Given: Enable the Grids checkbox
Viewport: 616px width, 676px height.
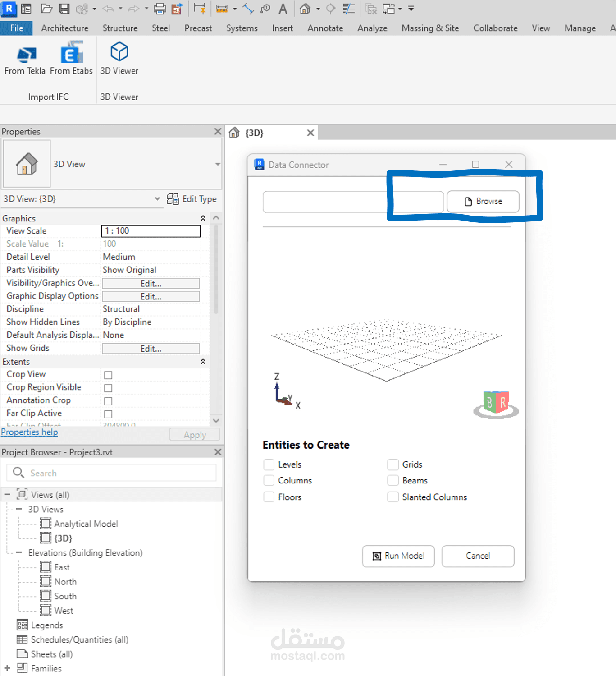Looking at the screenshot, I should 393,464.
